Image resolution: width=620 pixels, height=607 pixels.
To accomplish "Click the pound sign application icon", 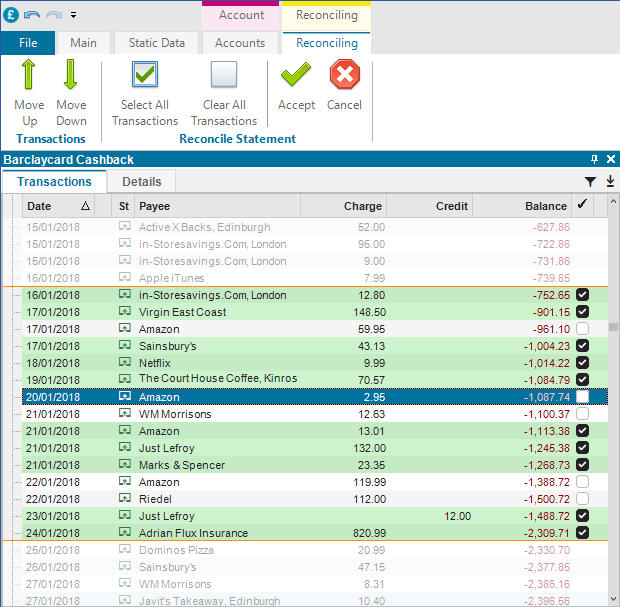I will tap(11, 15).
